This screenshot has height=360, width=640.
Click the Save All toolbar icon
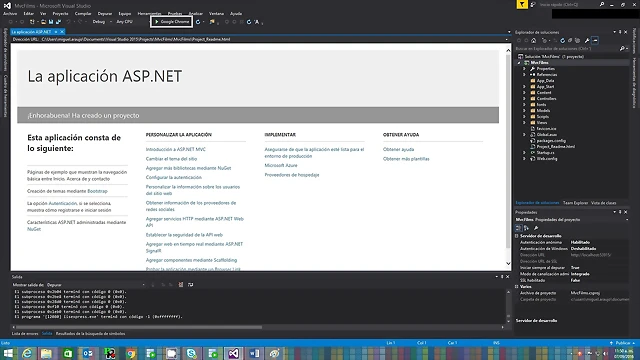(58, 22)
